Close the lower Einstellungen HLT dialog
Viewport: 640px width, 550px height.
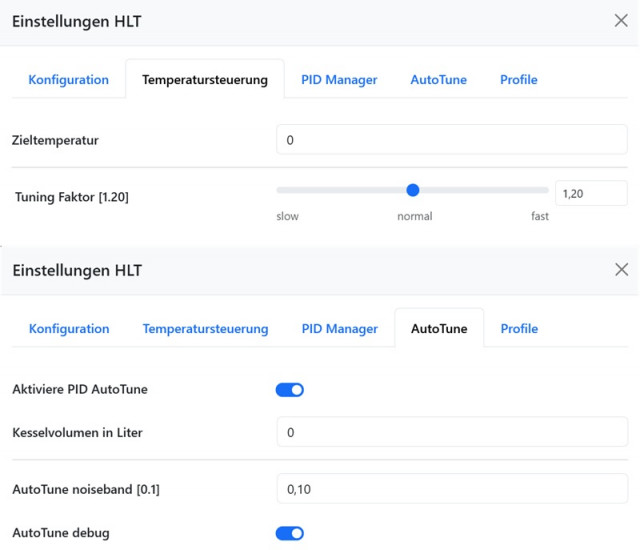620,270
